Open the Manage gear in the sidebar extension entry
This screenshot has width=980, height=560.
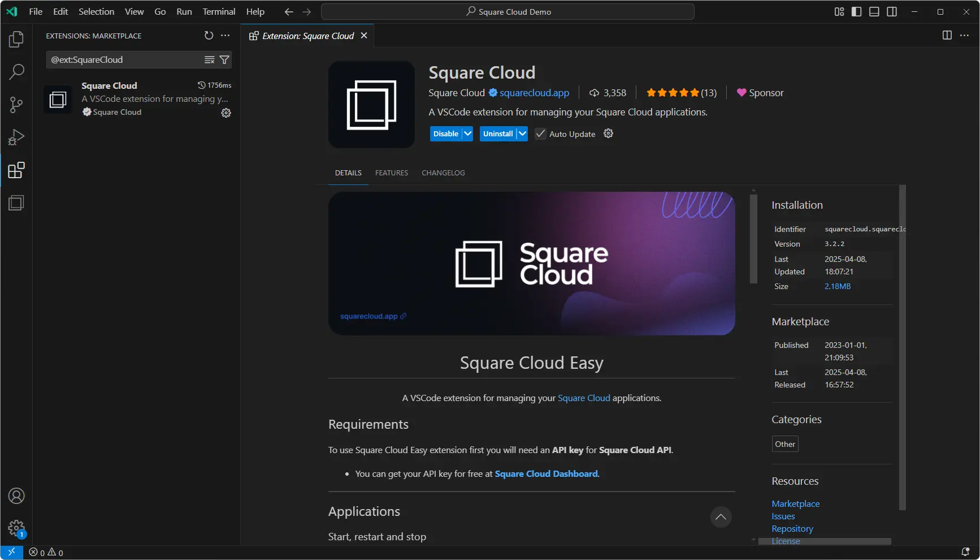(226, 113)
